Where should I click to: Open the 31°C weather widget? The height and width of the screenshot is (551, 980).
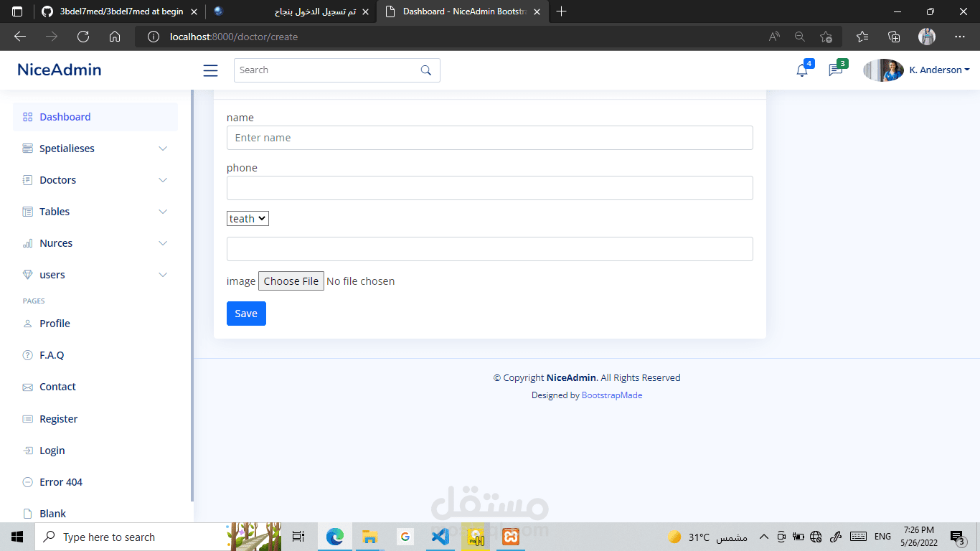(707, 537)
